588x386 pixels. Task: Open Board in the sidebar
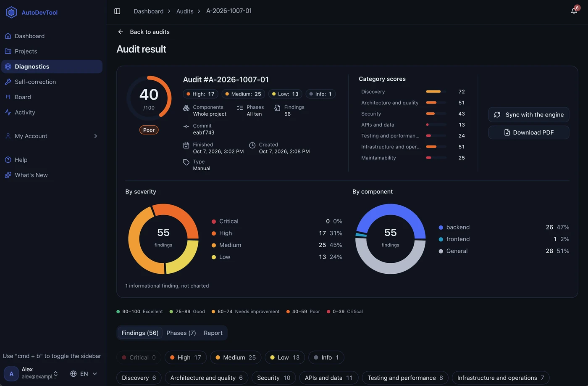52,97
